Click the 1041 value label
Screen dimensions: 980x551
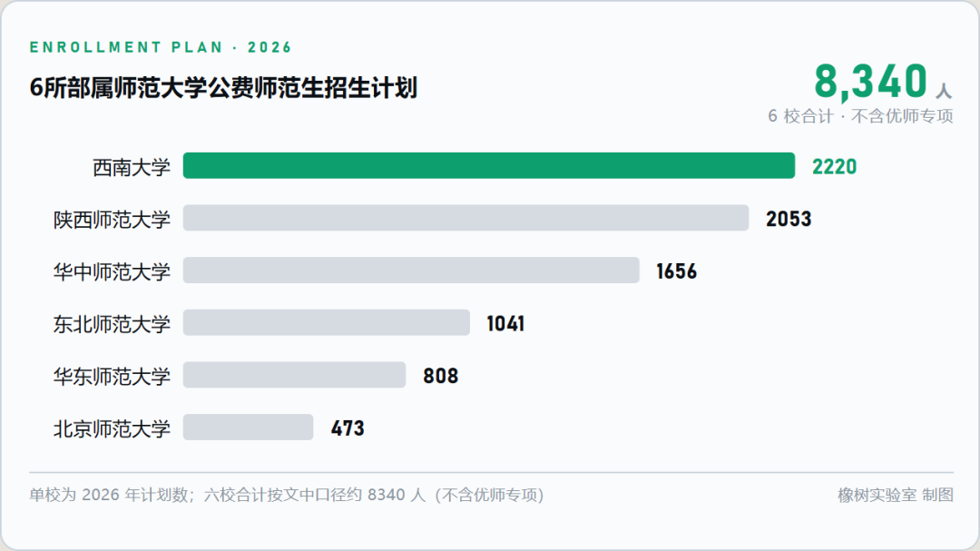(x=505, y=323)
